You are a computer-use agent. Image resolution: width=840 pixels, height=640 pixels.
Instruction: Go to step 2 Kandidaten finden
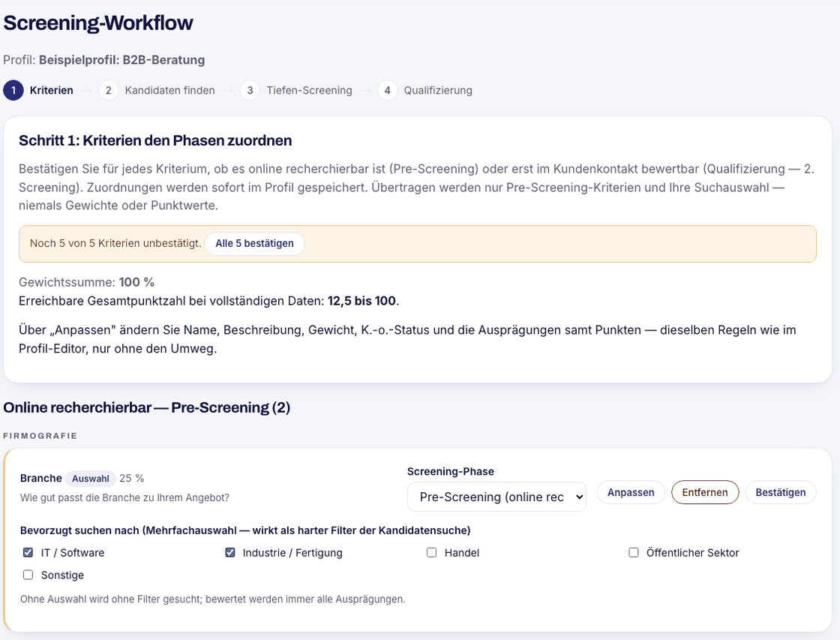157,90
